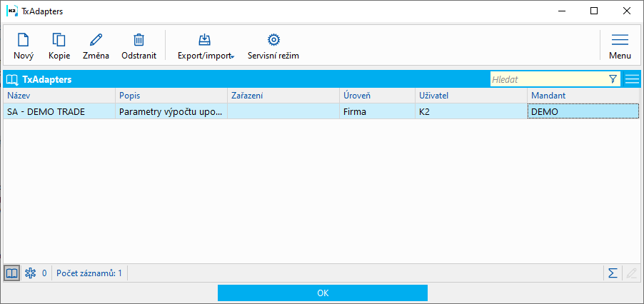Screen dimensions: 644x304
Task: Click the snowflake icon in status bar
Action: 30,273
